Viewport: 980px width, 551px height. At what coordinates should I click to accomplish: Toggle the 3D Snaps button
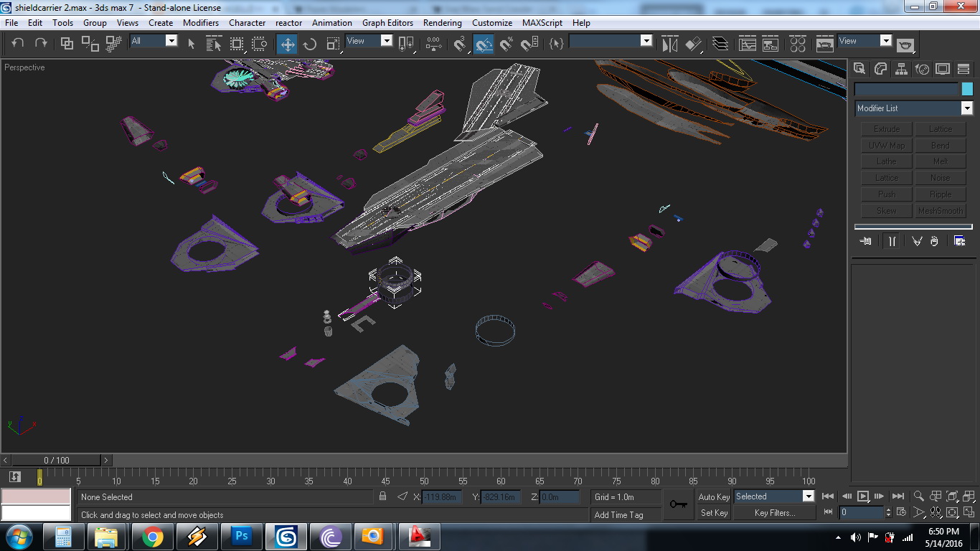(x=461, y=44)
